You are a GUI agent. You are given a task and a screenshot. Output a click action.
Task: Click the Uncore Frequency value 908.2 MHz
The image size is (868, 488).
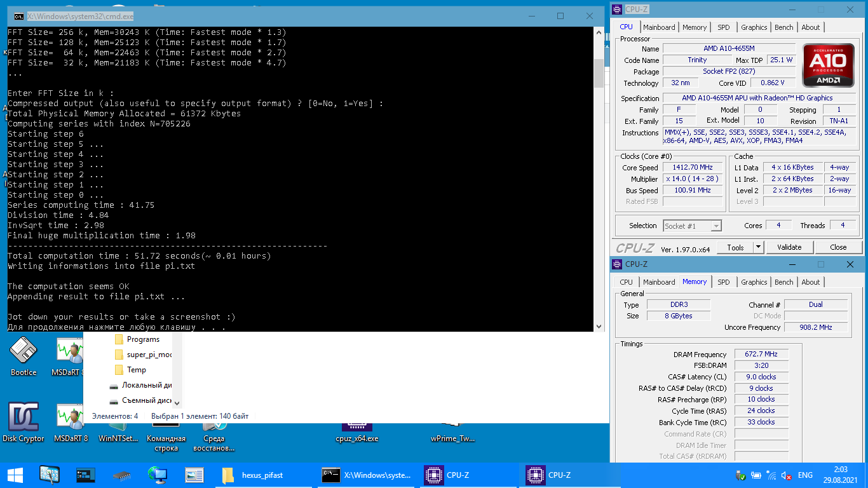[x=816, y=327]
